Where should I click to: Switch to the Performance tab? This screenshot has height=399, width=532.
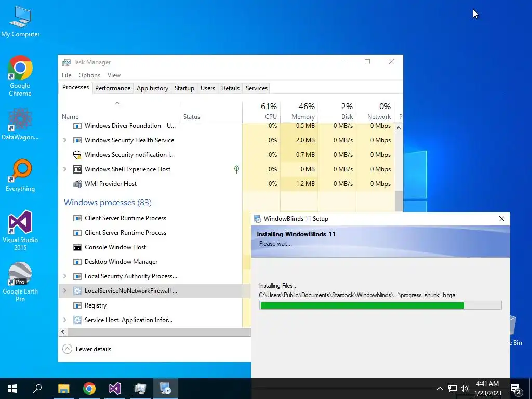click(x=113, y=88)
